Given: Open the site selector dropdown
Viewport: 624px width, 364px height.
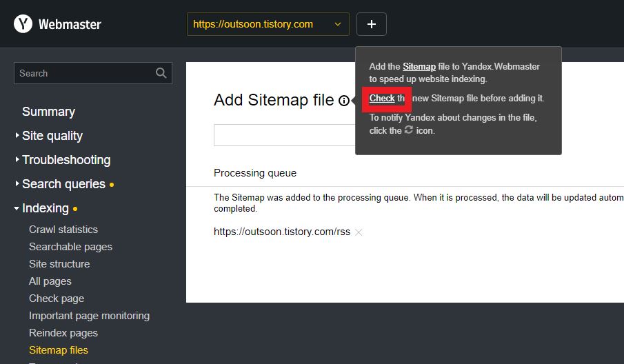Looking at the screenshot, I should [x=268, y=24].
